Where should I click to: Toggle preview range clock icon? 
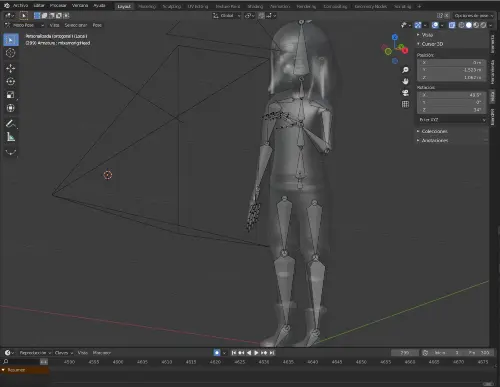(x=425, y=353)
